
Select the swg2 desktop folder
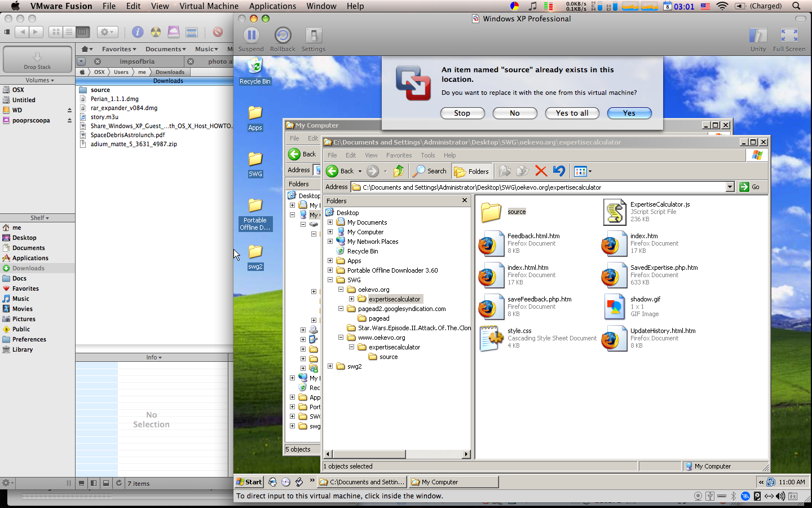tap(255, 257)
